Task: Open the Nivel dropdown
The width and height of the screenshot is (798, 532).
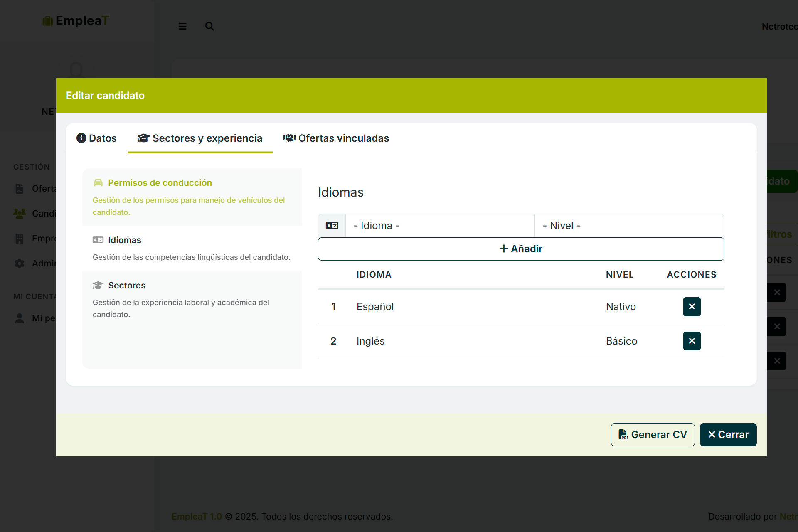Action: (629, 226)
